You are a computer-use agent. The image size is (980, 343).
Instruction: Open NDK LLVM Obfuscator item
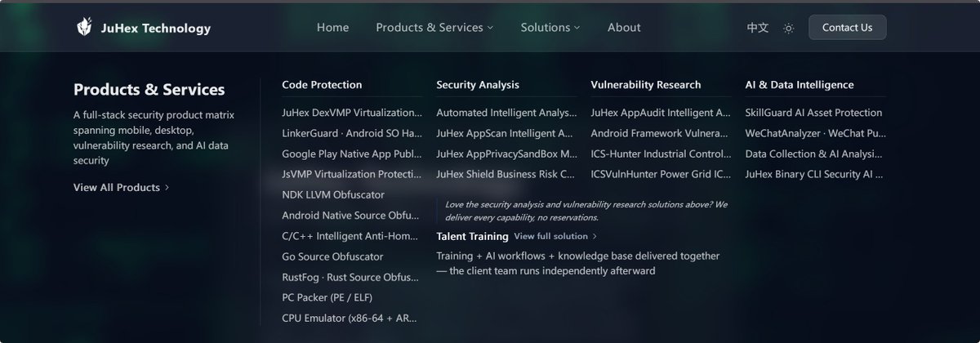click(333, 194)
